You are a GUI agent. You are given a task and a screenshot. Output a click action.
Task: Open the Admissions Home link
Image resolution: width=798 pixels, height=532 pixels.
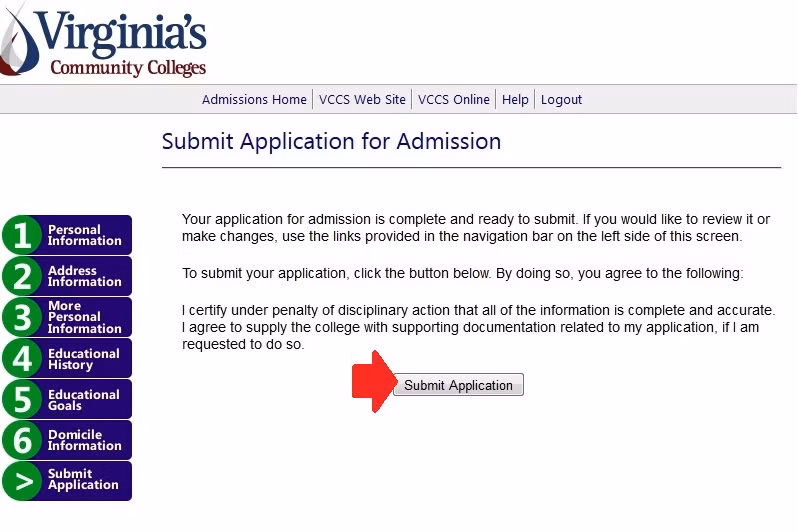254,100
